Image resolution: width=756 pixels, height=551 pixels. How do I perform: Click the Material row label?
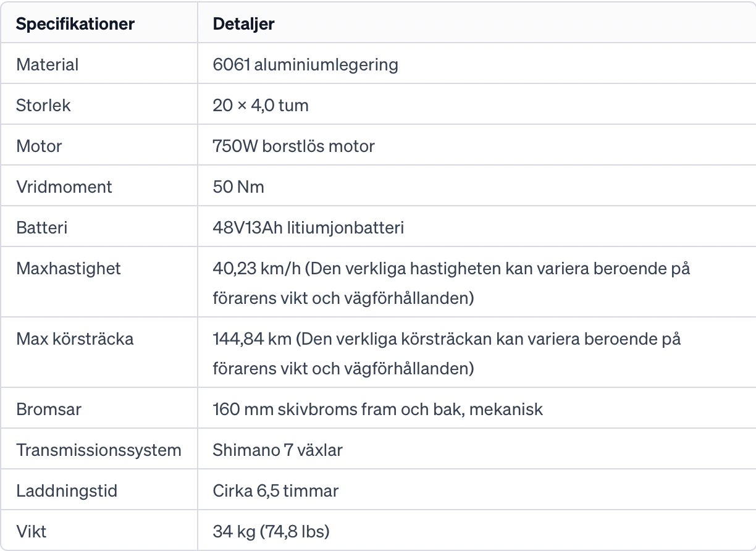(48, 64)
